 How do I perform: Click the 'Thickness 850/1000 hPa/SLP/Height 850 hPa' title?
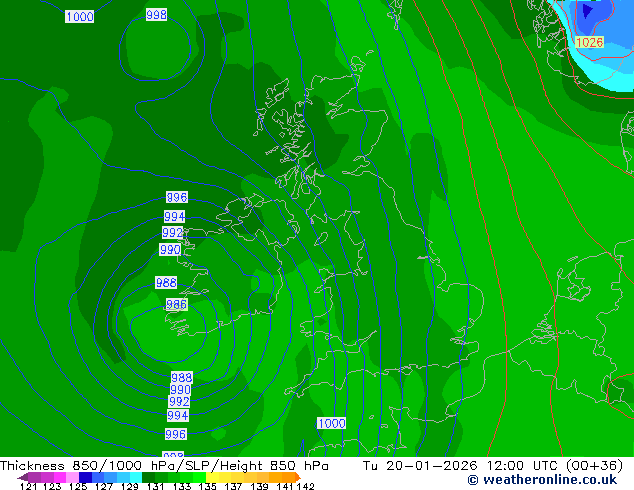click(164, 466)
